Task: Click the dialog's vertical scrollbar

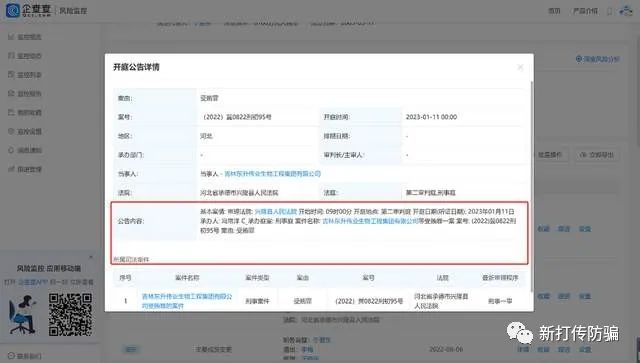Action: click(531, 186)
